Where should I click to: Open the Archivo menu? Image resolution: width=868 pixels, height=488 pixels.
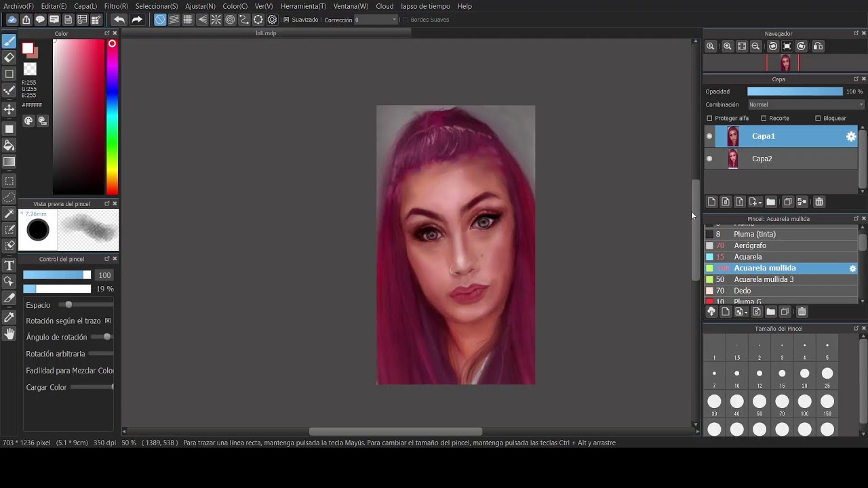coord(18,6)
